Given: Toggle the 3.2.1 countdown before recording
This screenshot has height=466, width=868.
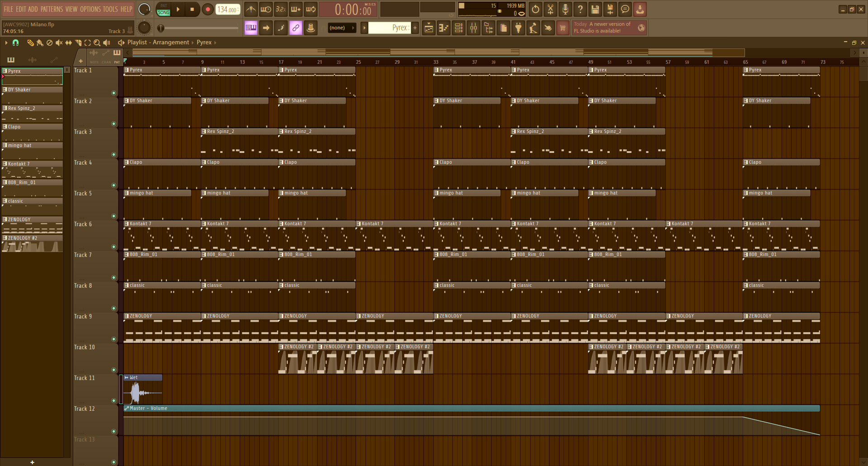Looking at the screenshot, I should point(281,9).
